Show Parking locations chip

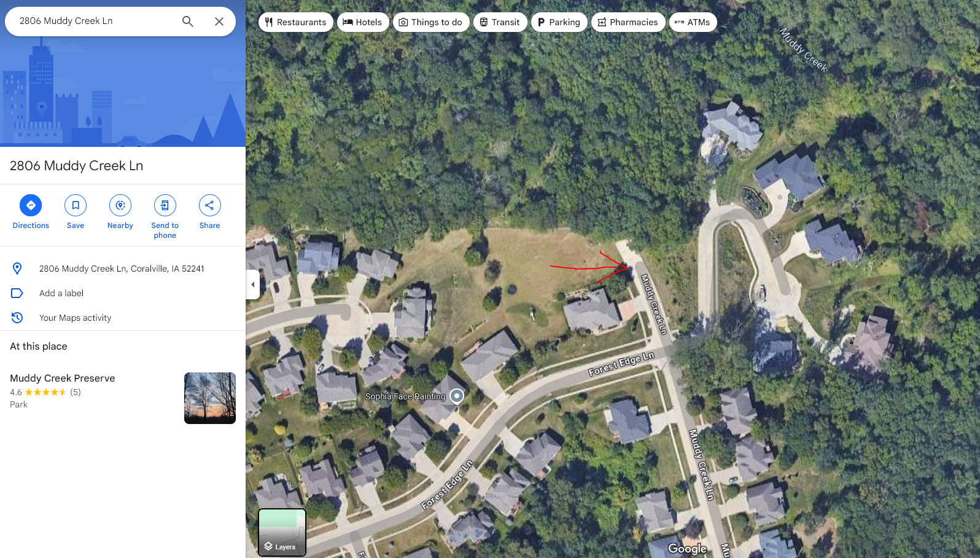(559, 22)
